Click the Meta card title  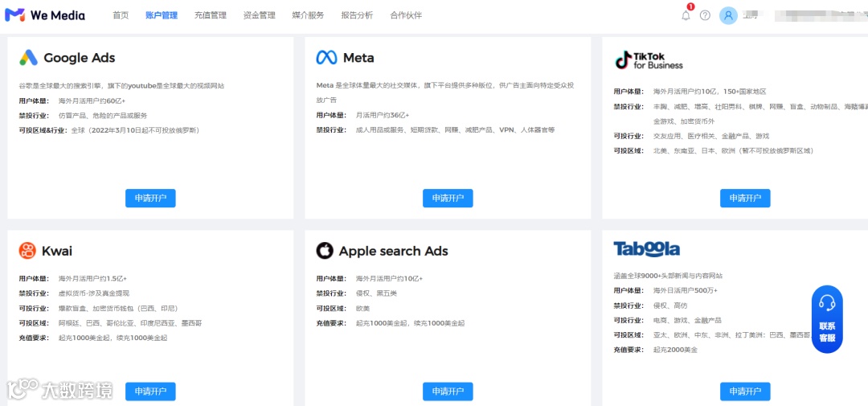[358, 58]
